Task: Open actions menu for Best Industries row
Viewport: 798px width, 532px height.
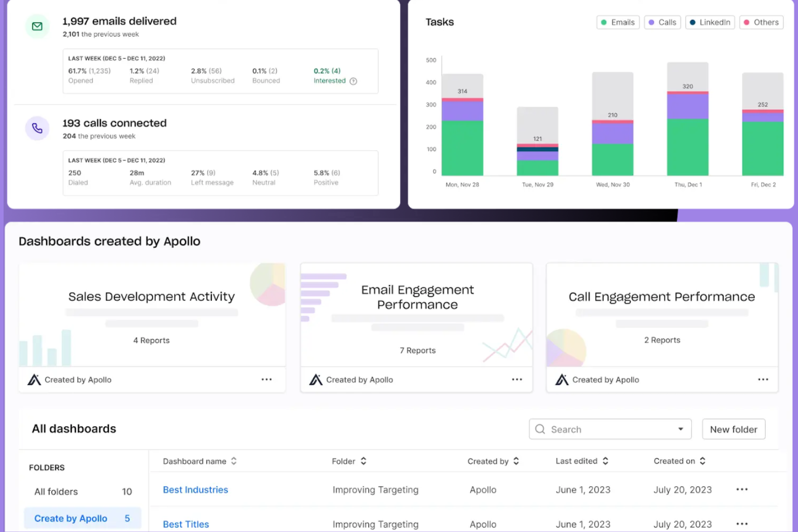Action: click(741, 489)
